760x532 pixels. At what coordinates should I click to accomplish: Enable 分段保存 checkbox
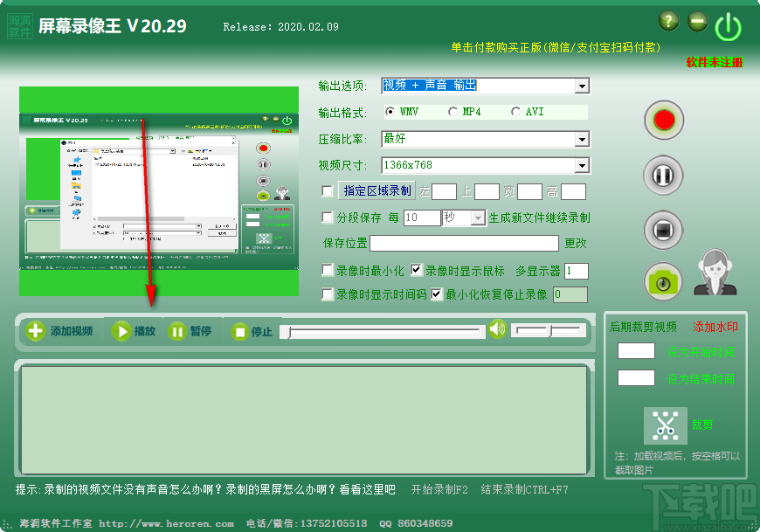(x=328, y=217)
